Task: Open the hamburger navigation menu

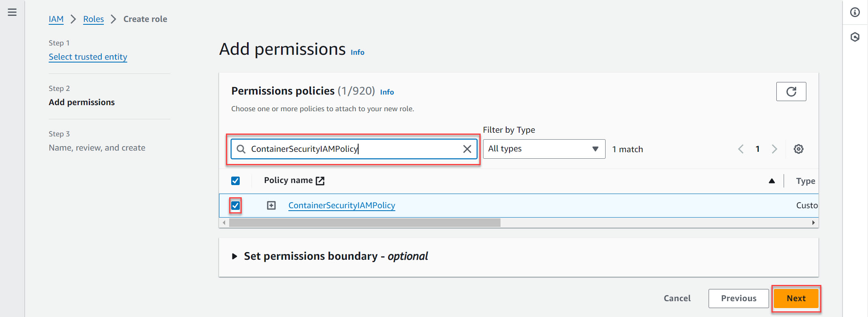Action: [12, 12]
